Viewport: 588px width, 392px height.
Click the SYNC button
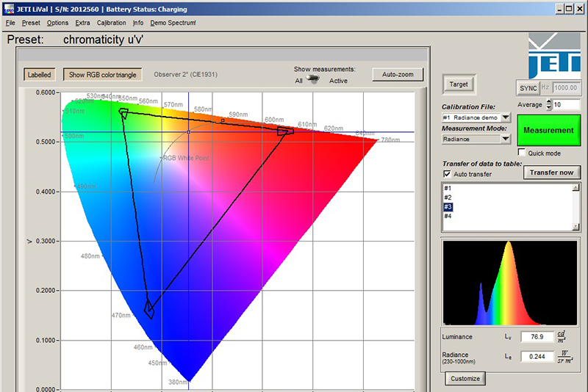point(528,88)
